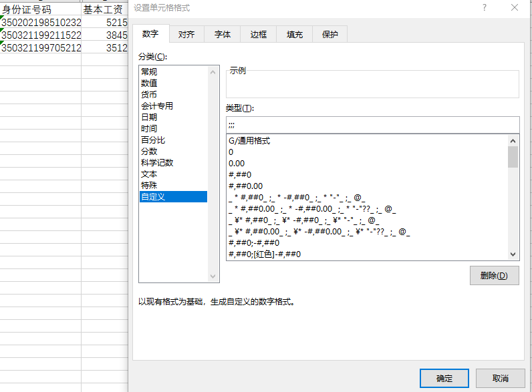Select 时间 category

[173, 128]
